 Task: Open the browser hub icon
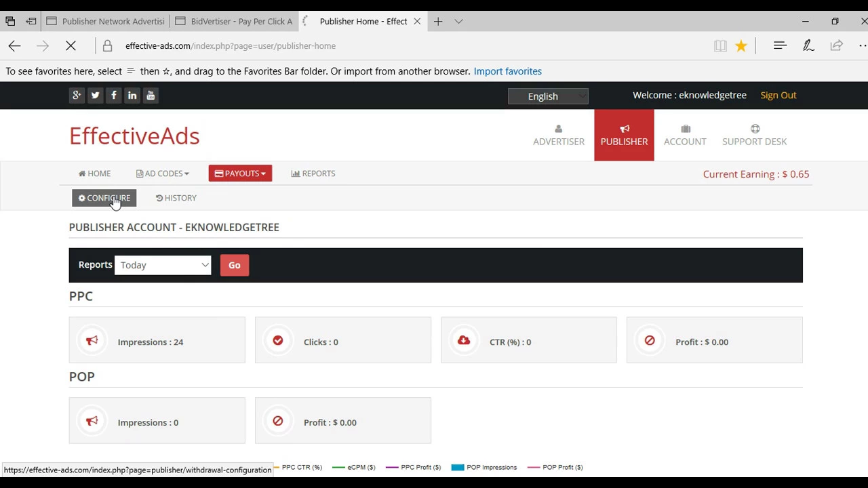pos(780,45)
